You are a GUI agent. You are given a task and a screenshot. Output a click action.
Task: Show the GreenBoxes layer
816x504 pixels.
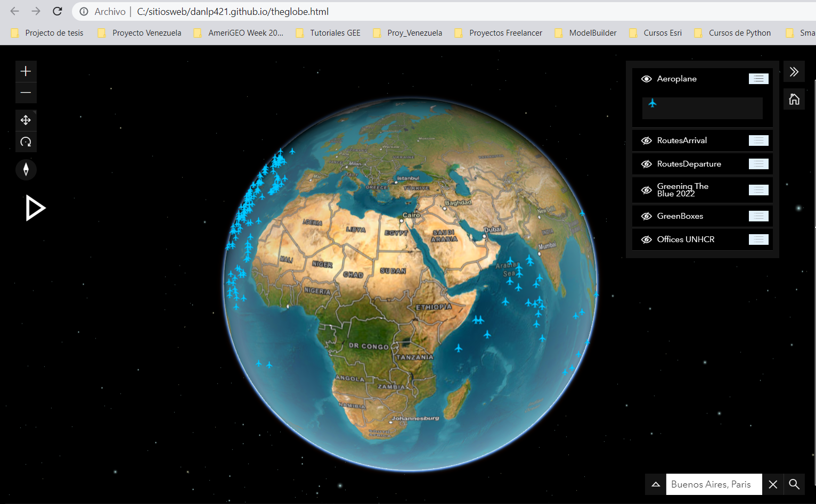tap(647, 216)
